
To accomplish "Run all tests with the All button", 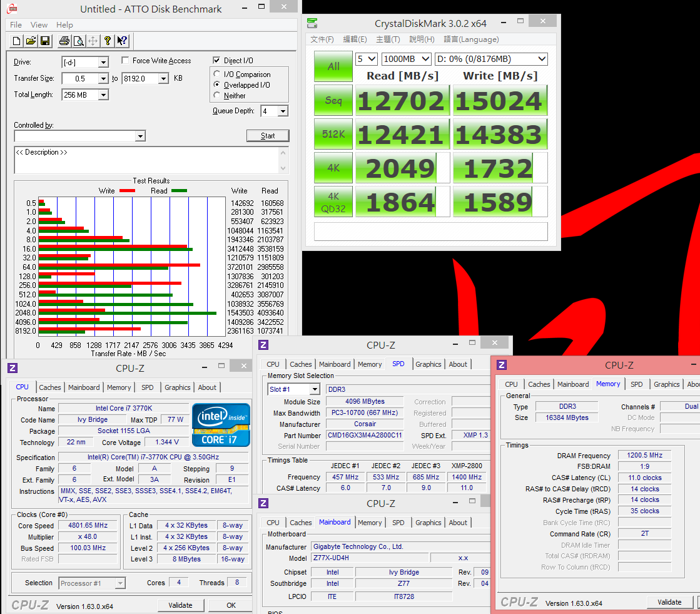I will click(x=333, y=66).
